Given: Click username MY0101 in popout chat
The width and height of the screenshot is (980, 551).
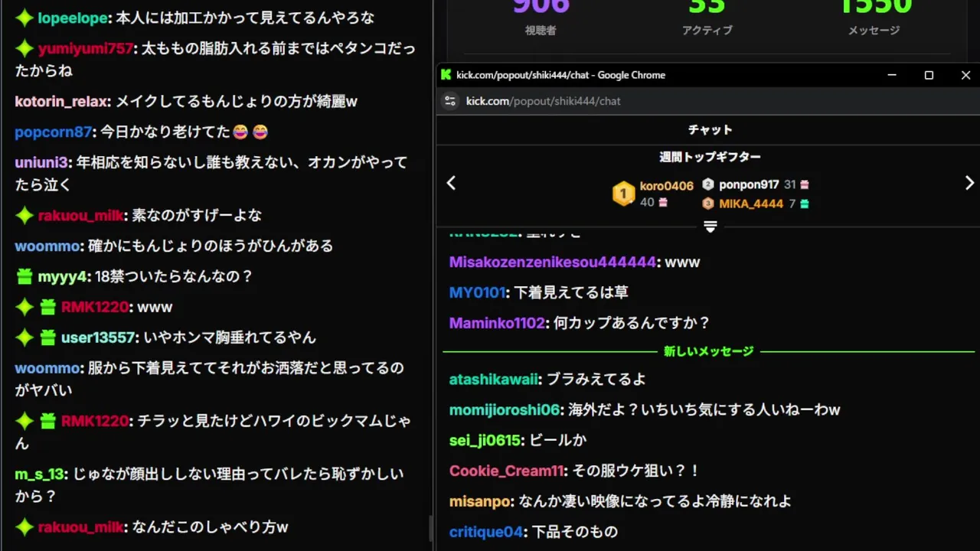Looking at the screenshot, I should point(477,292).
